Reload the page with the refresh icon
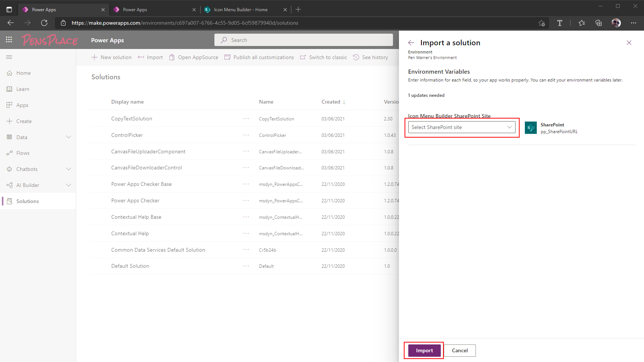 pos(44,23)
